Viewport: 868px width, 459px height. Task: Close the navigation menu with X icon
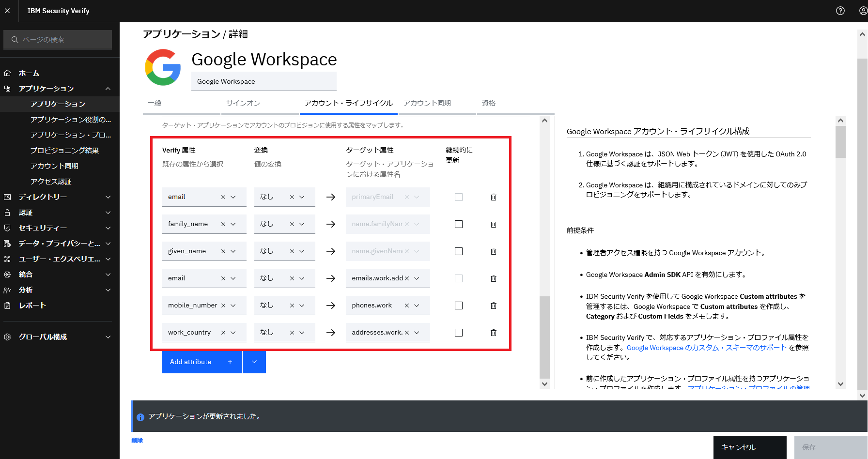7,11
